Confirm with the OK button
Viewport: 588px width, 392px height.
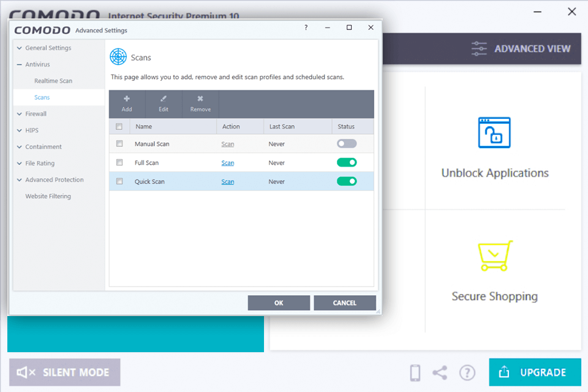279,303
